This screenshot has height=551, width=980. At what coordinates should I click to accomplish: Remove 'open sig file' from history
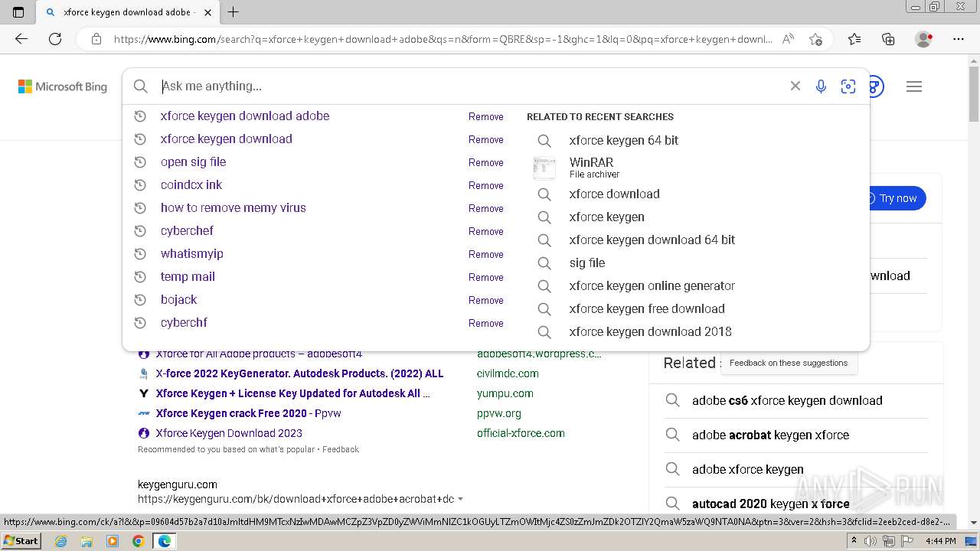tap(486, 162)
